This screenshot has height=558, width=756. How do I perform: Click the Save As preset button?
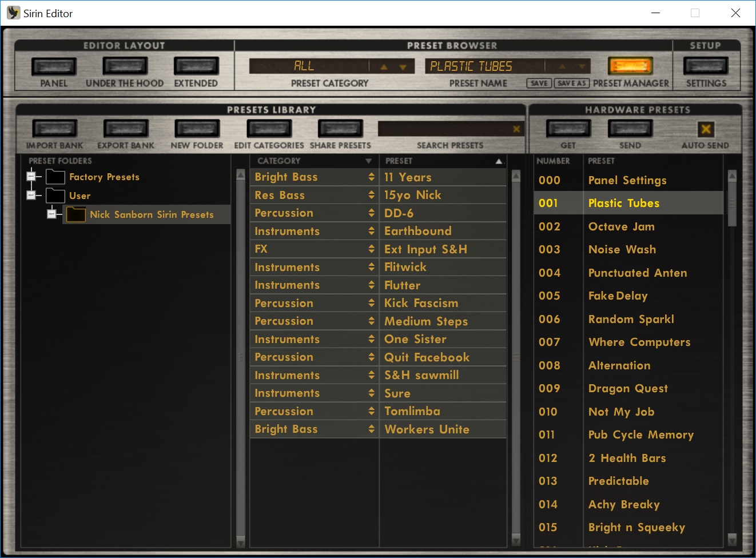[x=571, y=83]
